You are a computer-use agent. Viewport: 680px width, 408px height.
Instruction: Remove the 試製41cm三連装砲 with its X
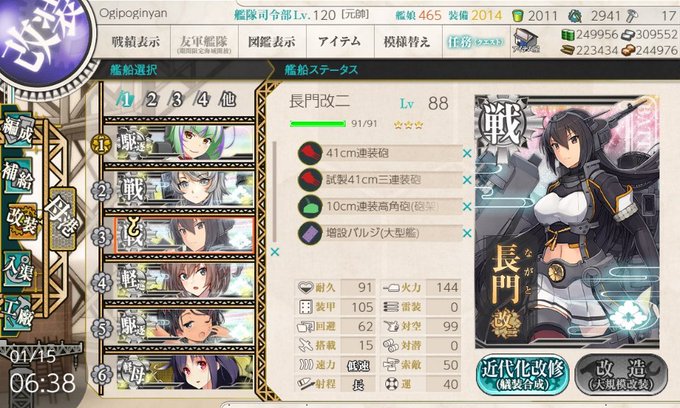(x=467, y=180)
